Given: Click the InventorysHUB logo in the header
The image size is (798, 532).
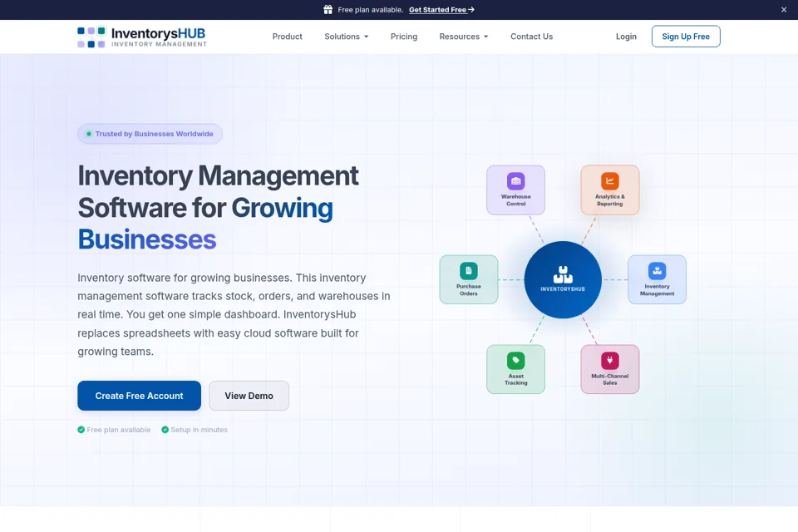Looking at the screenshot, I should [142, 37].
